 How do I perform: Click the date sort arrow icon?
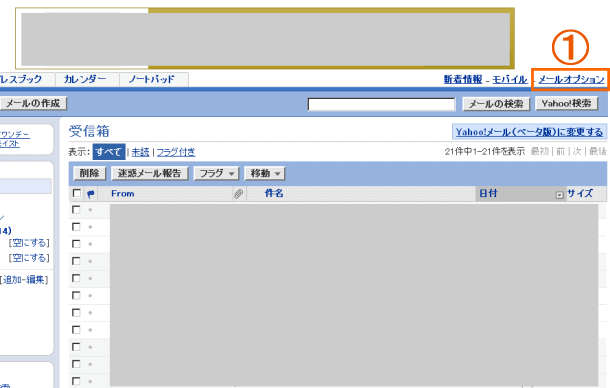tap(559, 195)
